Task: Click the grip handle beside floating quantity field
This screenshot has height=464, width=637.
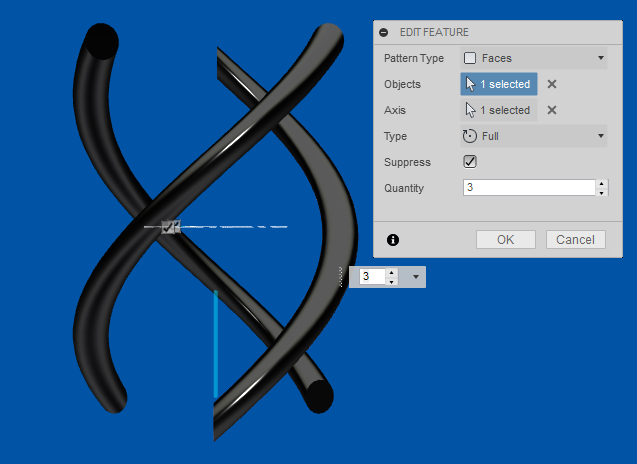Action: (341, 277)
